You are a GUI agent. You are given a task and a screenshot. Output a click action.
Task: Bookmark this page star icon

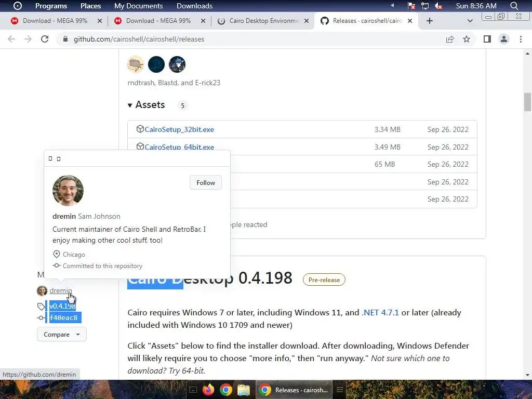click(x=467, y=39)
